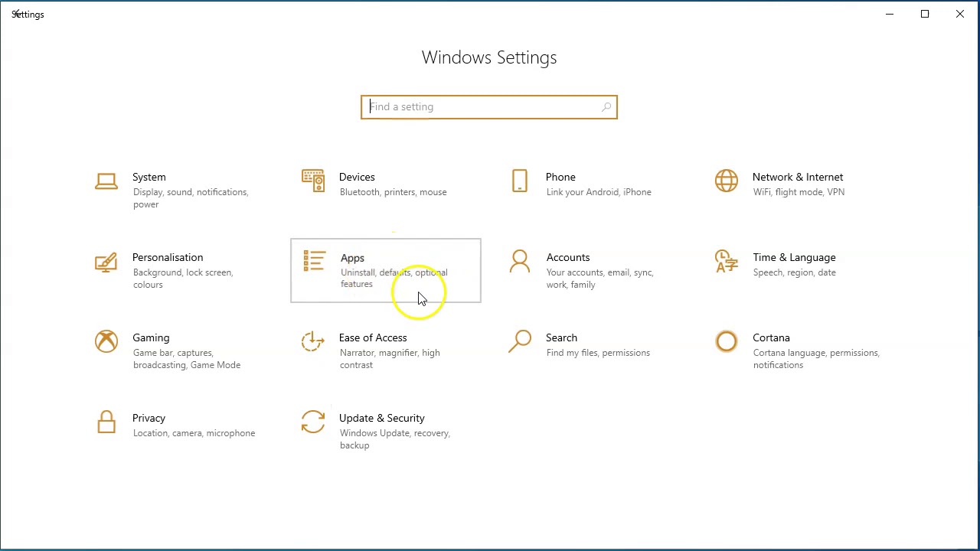The image size is (980, 551).
Task: Click the Cortana label
Action: (771, 337)
